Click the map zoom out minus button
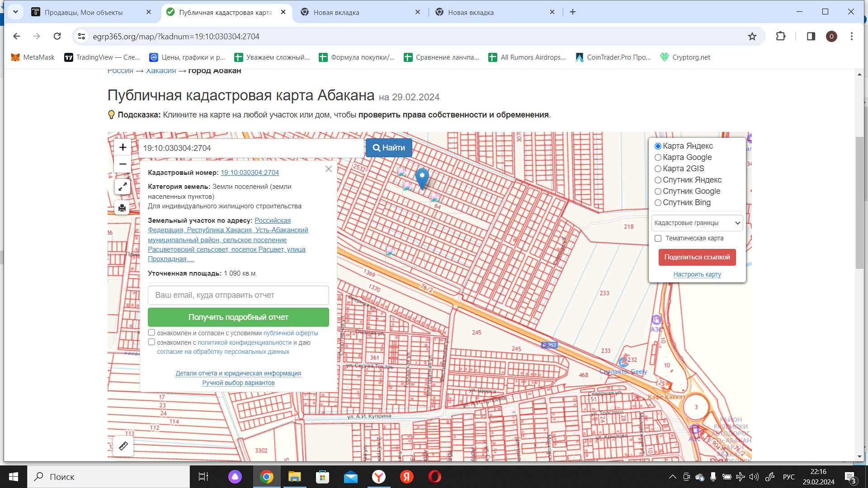The width and height of the screenshot is (868, 488). 123,164
